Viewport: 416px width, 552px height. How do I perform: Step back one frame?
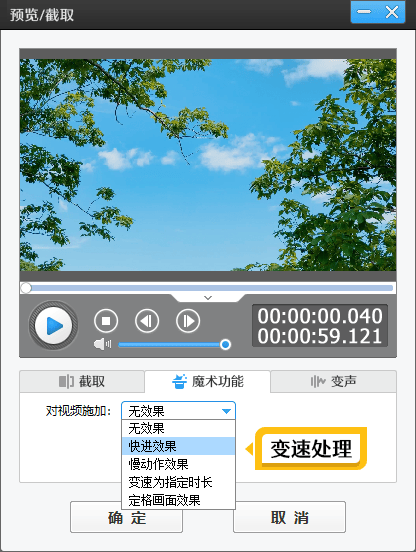(147, 321)
